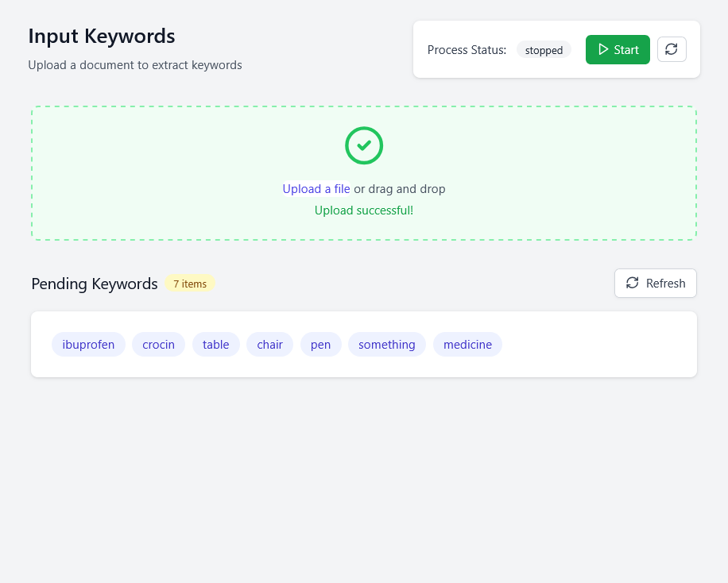Select the crocin keyword chip
This screenshot has width=728, height=583.
click(158, 344)
